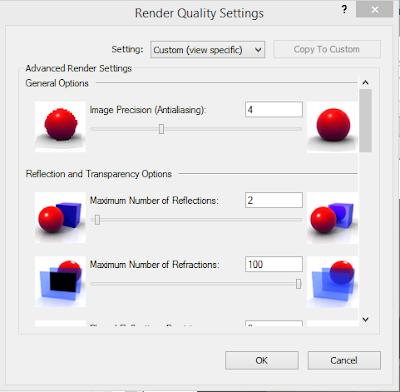
Task: Click the high reflections sphere and cube thumbnail
Action: 333,217
